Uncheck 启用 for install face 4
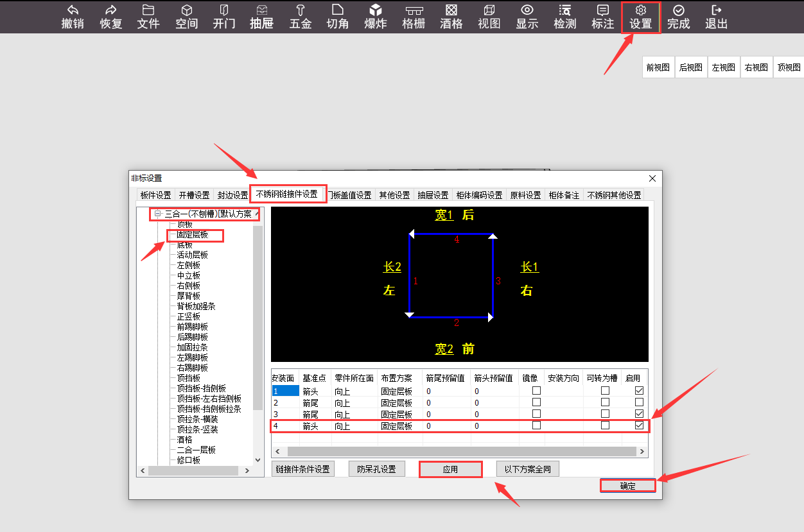The height and width of the screenshot is (532, 804). tap(639, 425)
